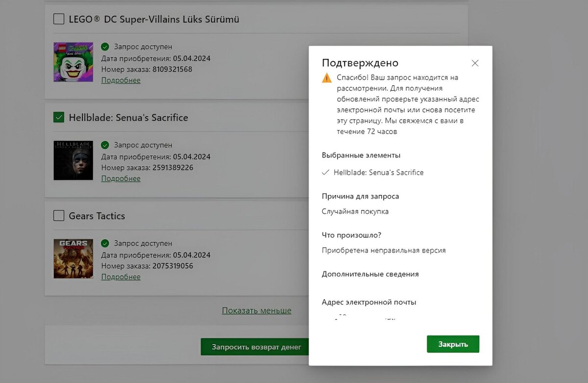
Task: Click the Причина для запроса label
Action: pos(360,196)
